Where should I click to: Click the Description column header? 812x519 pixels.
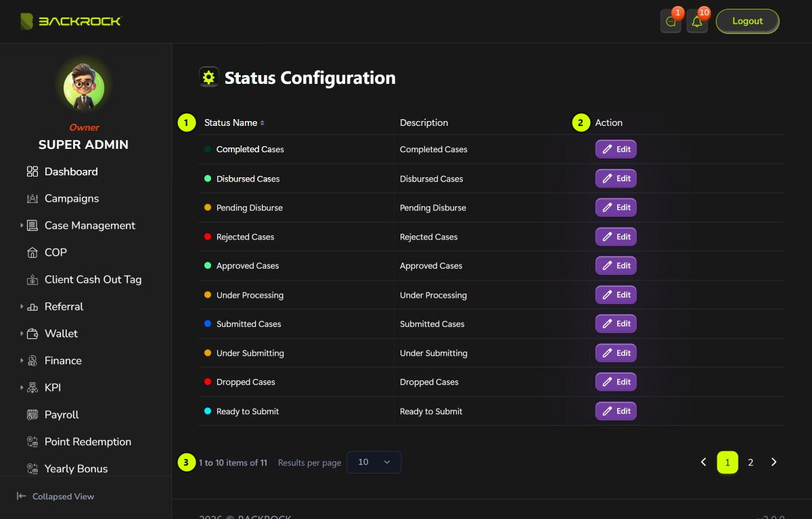(x=424, y=123)
